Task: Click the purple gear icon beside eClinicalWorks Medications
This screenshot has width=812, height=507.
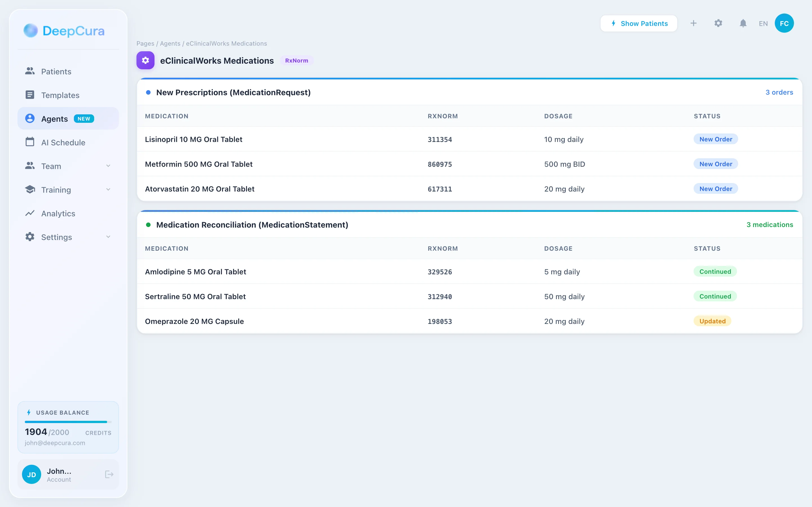Action: click(x=145, y=60)
